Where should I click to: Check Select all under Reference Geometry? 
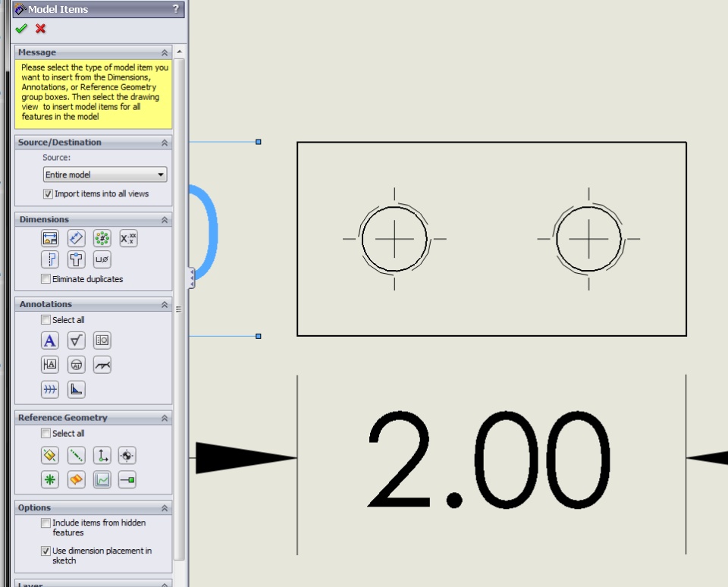coord(45,433)
